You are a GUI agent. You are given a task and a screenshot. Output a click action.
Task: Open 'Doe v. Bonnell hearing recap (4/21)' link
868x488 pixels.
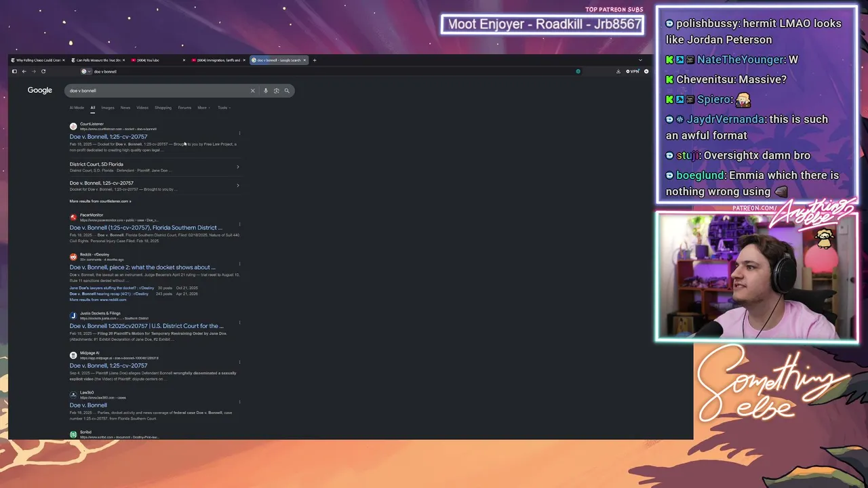click(109, 294)
